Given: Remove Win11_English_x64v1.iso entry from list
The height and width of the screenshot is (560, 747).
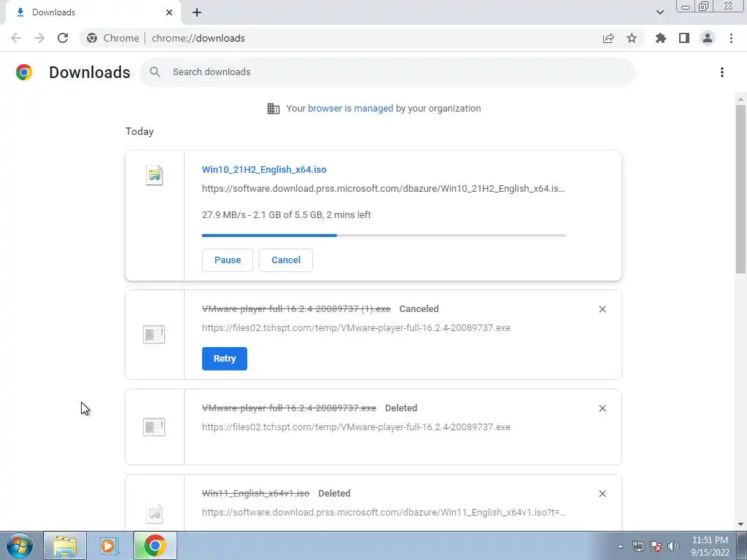Looking at the screenshot, I should pos(602,494).
